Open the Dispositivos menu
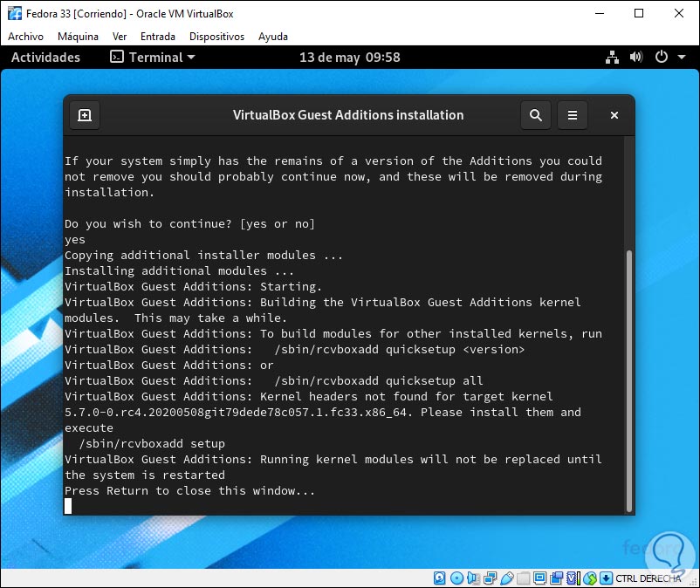 [216, 37]
